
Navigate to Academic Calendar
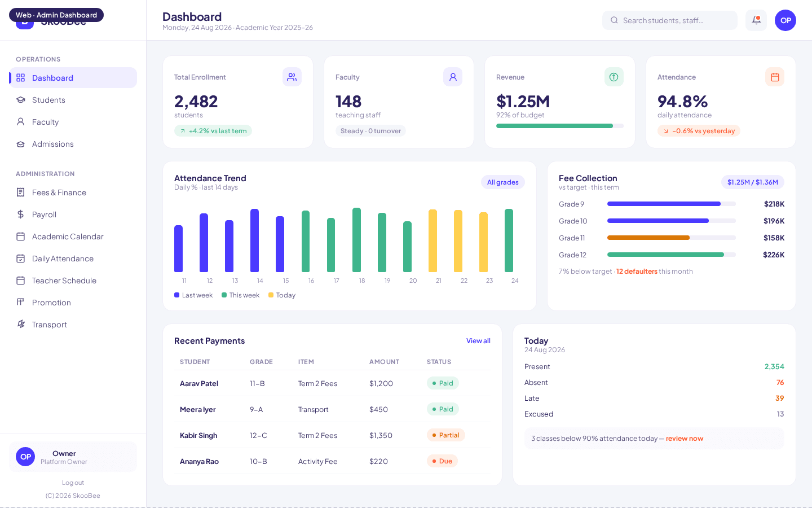(x=73, y=237)
